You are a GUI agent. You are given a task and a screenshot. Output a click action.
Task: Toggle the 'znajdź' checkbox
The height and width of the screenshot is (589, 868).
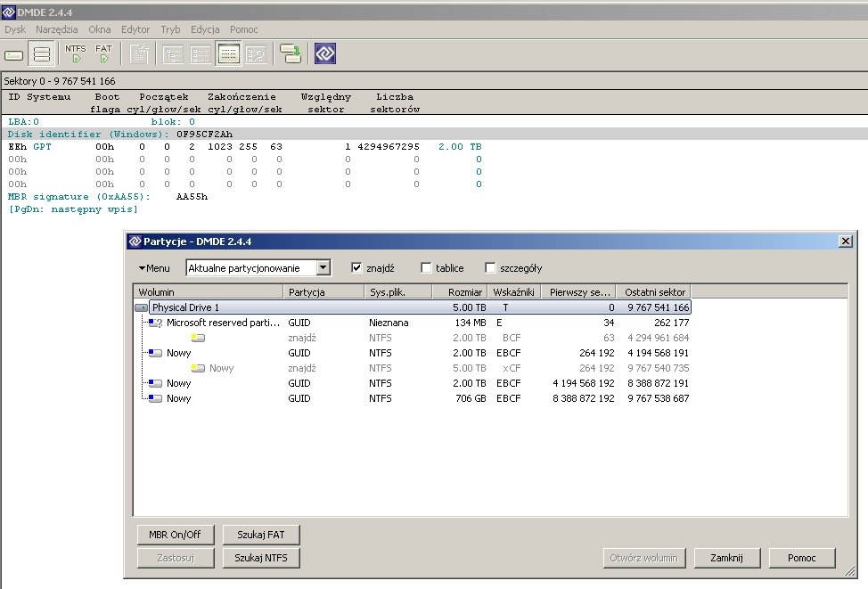pyautogui.click(x=356, y=268)
